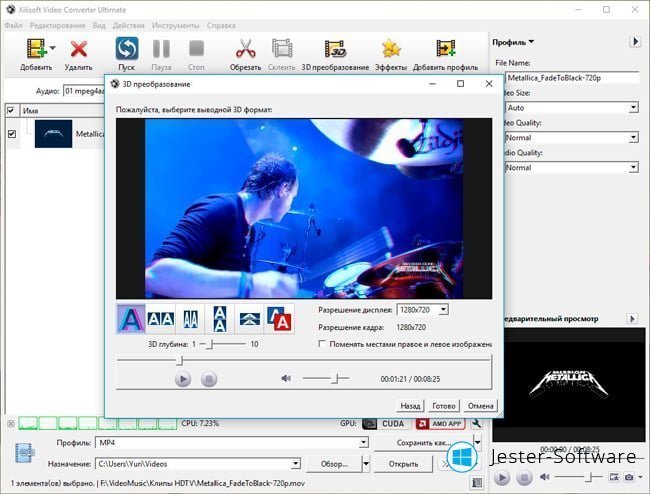Select the half-width side-by-side 3D format
650x494 pixels.
click(x=190, y=319)
